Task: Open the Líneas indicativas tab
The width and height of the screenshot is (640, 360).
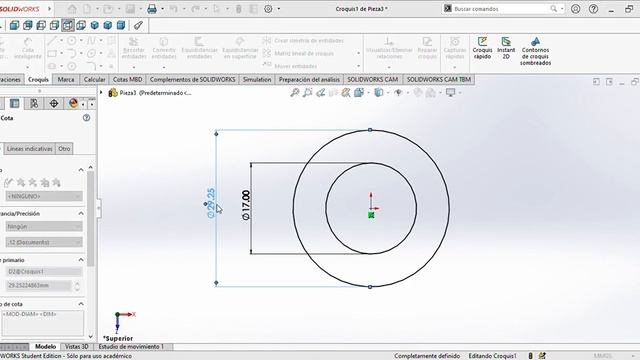Action: click(29, 149)
